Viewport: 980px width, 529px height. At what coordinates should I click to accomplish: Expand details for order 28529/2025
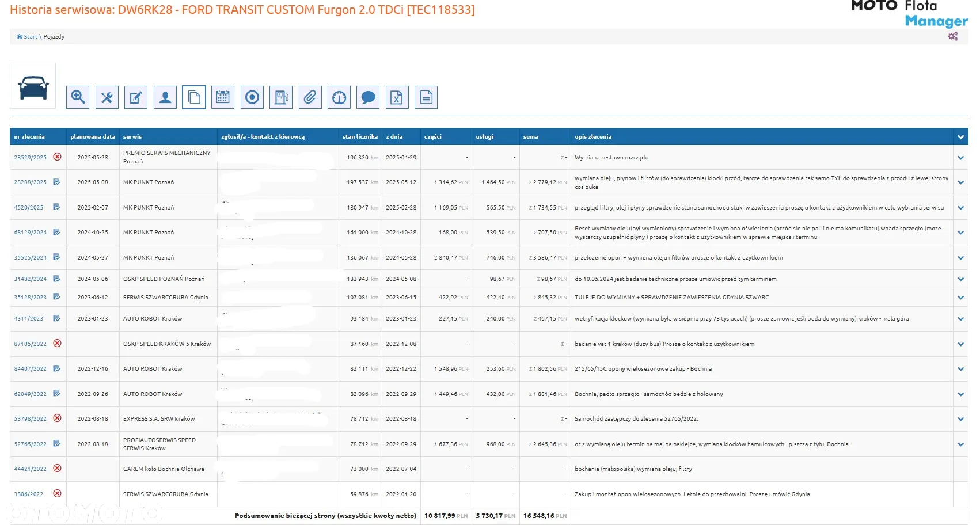960,158
